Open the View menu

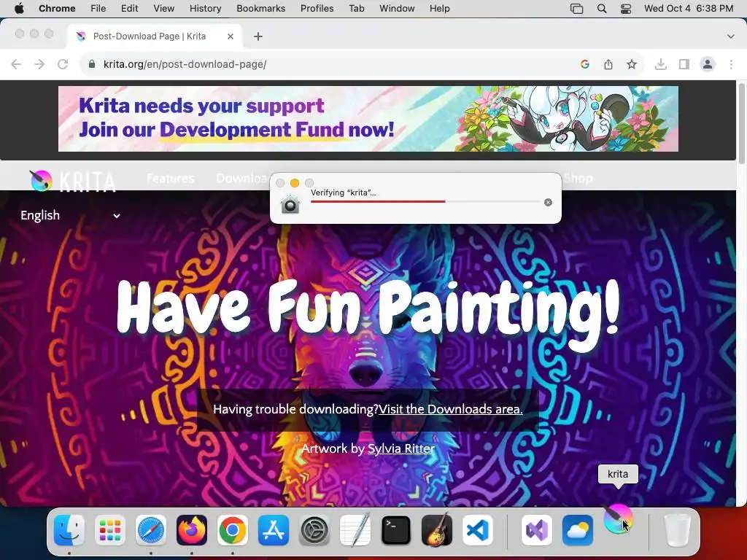pos(164,9)
